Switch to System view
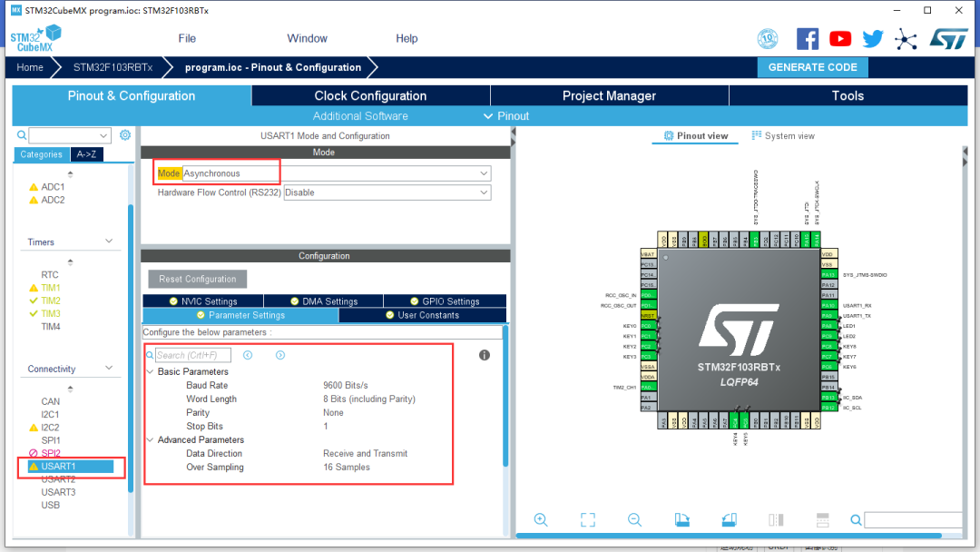Viewport: 980px width, 552px height. [783, 135]
